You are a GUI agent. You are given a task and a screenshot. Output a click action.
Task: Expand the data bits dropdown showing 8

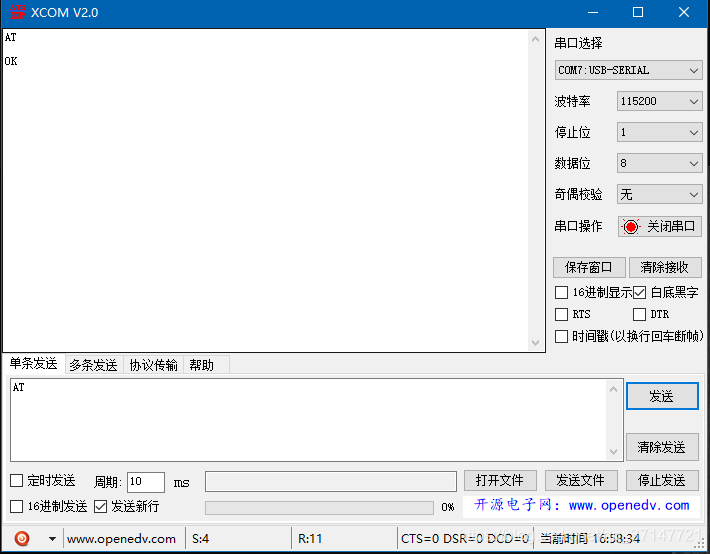pos(659,163)
